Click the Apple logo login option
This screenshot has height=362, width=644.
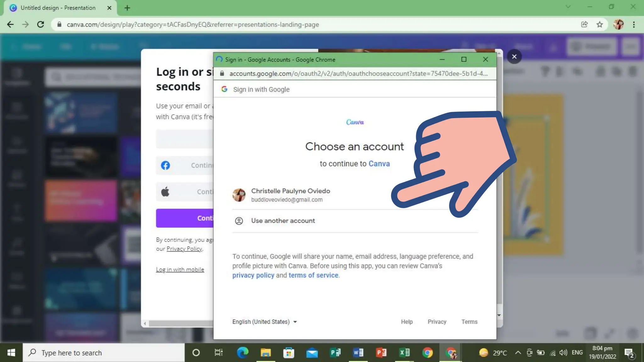click(x=165, y=192)
